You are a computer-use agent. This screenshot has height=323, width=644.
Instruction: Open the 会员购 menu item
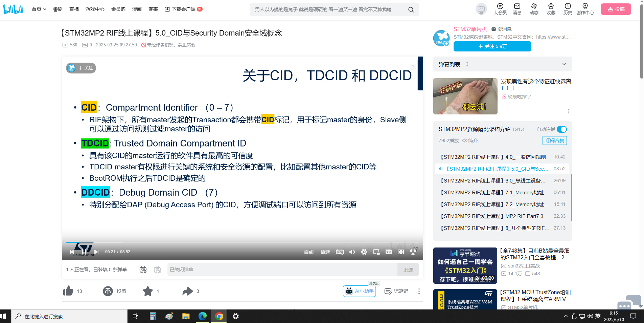tap(118, 9)
